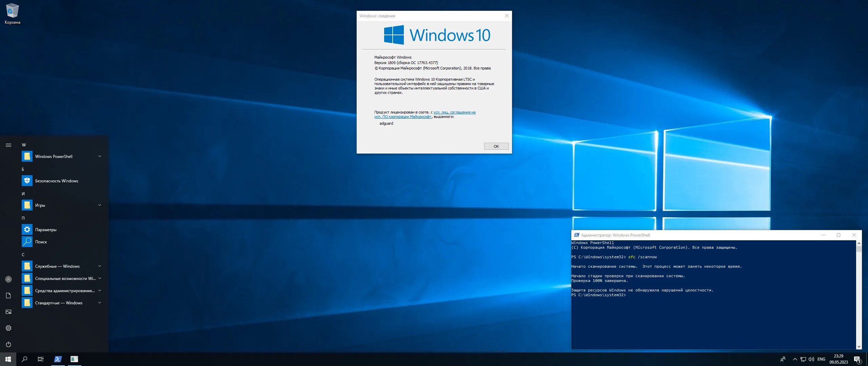Open Documents icon in Start sidebar
The height and width of the screenshot is (366, 868).
click(x=8, y=296)
